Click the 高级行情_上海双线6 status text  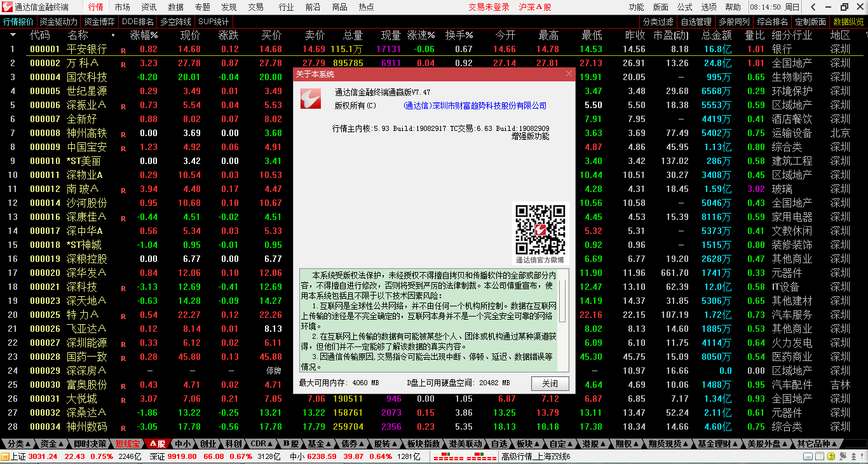(536, 456)
